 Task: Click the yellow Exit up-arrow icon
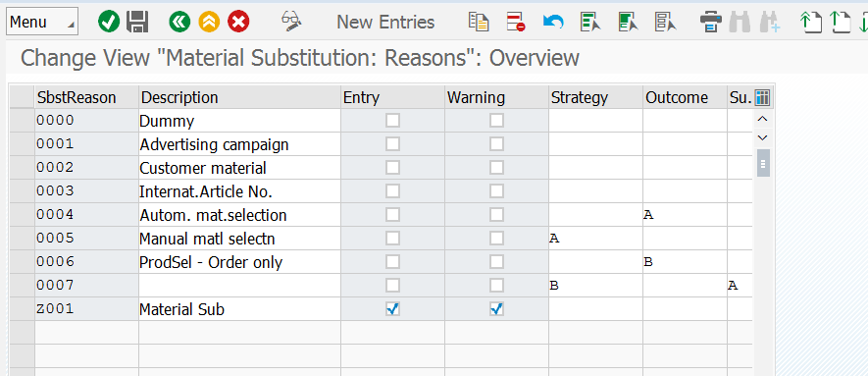click(209, 23)
